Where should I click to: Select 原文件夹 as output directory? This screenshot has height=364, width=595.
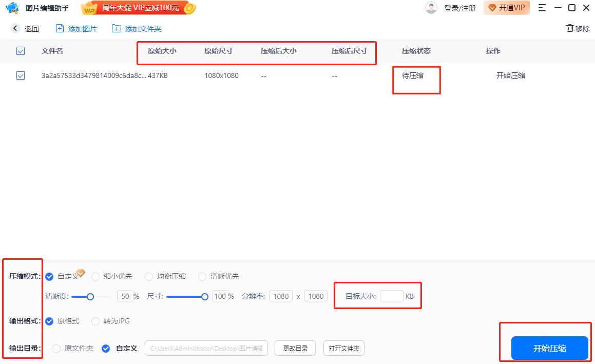point(56,348)
